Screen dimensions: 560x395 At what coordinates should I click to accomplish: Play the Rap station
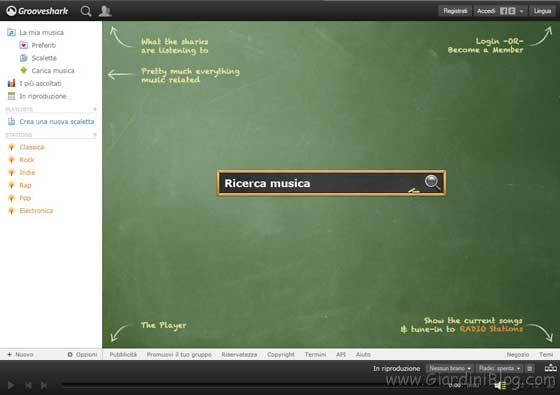click(25, 185)
